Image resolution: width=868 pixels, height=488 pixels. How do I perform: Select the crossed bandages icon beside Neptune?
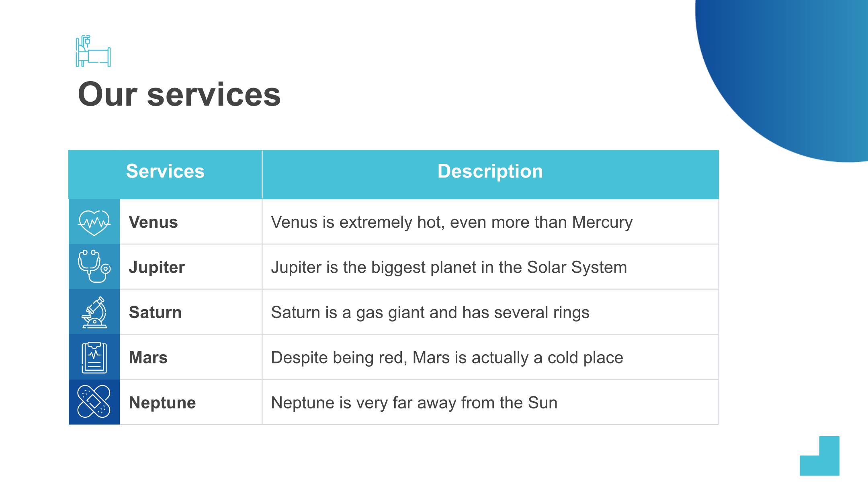[x=94, y=402]
